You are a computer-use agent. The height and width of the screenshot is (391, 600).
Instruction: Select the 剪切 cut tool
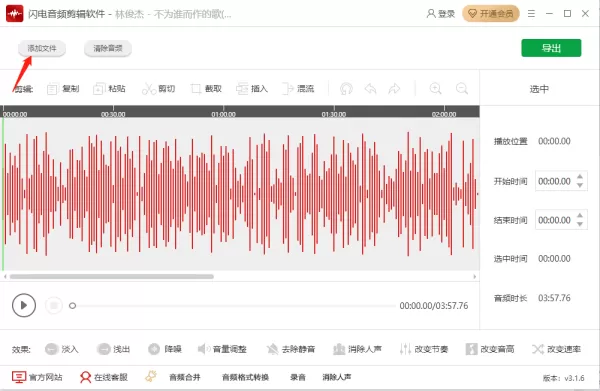pos(158,89)
